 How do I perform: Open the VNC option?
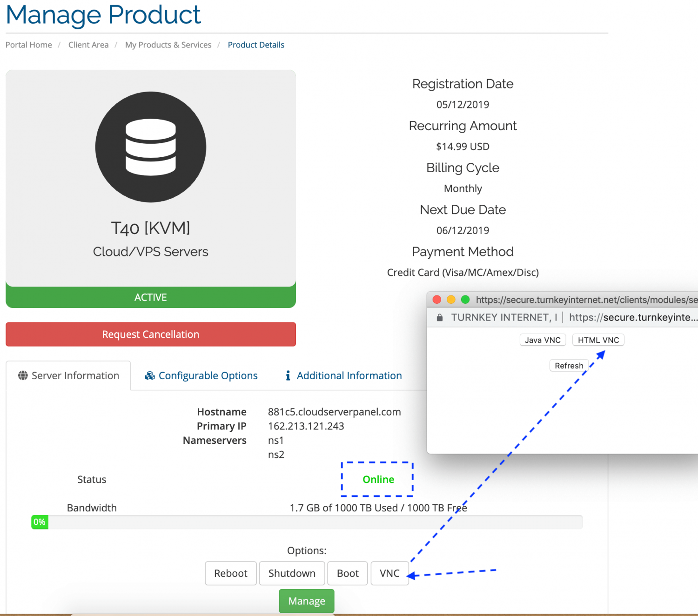(x=389, y=573)
